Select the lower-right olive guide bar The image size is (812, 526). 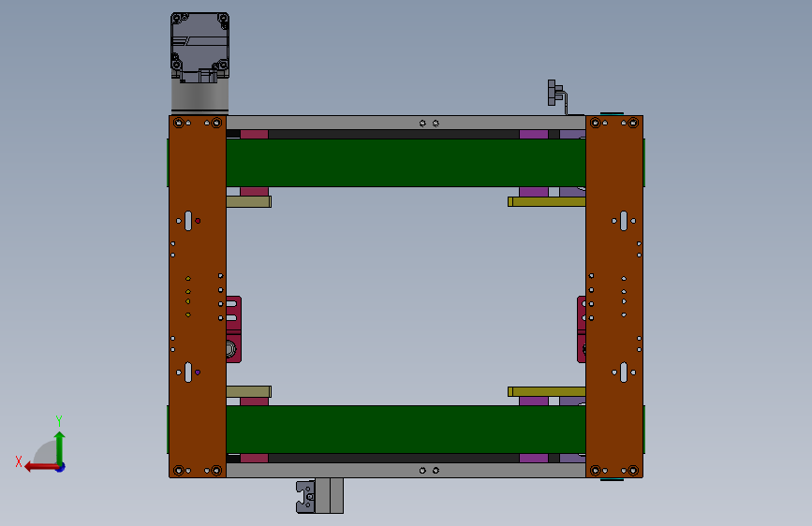click(x=546, y=391)
